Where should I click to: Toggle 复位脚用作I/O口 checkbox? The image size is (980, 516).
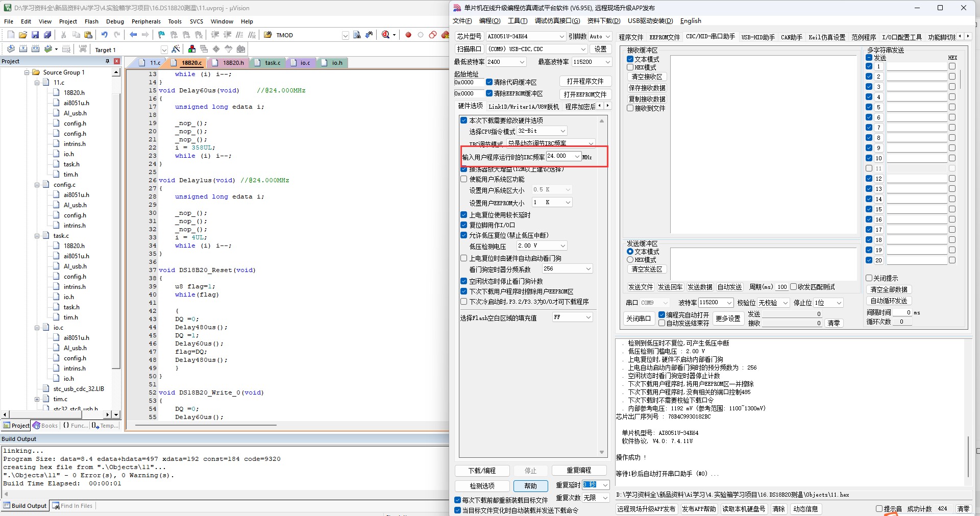464,225
